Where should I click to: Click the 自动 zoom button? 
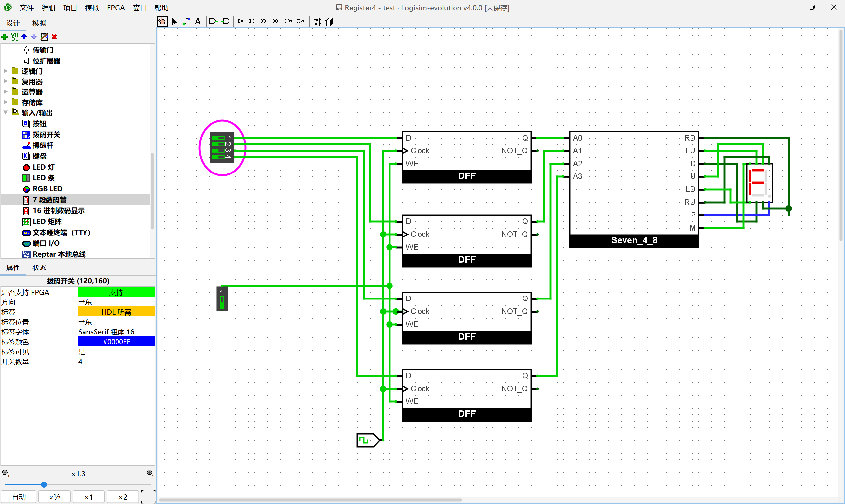pos(19,497)
